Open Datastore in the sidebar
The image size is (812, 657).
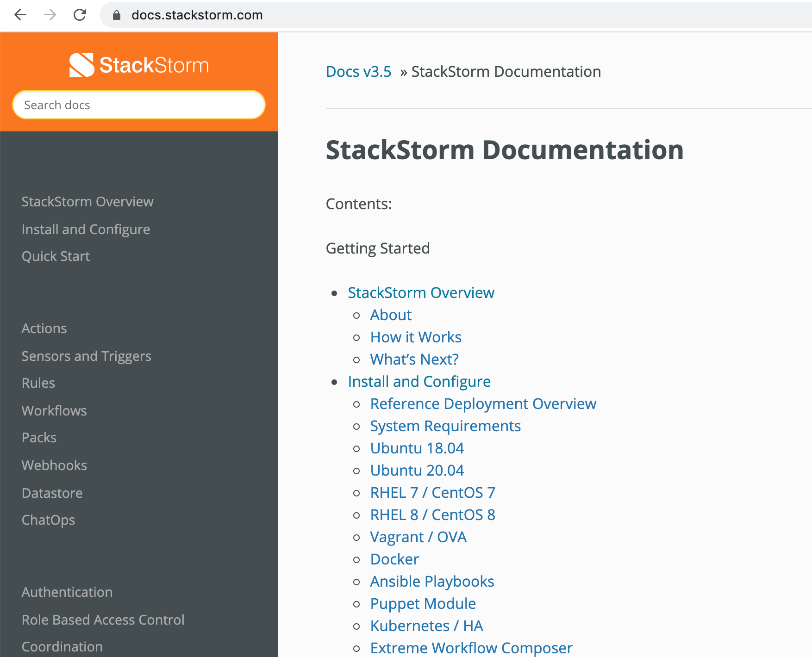52,493
